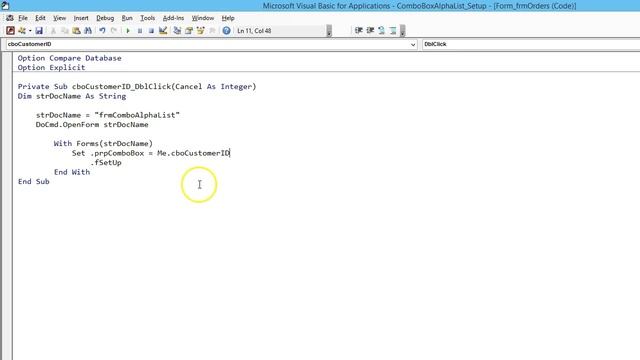The image size is (640, 360).
Task: Open the DblClick procedure dropdown
Action: pos(531,44)
